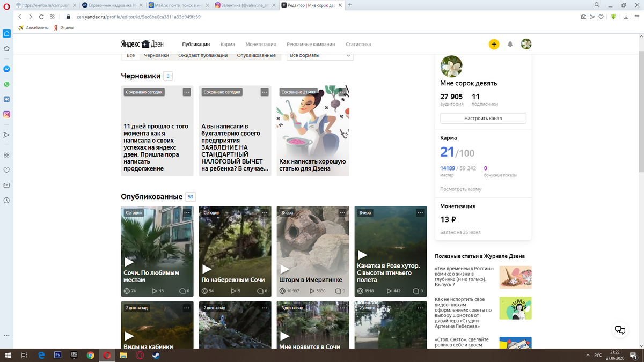Image resolution: width=644 pixels, height=362 pixels.
Task: Switch to Mail.ru browser tab
Action: [x=178, y=5]
